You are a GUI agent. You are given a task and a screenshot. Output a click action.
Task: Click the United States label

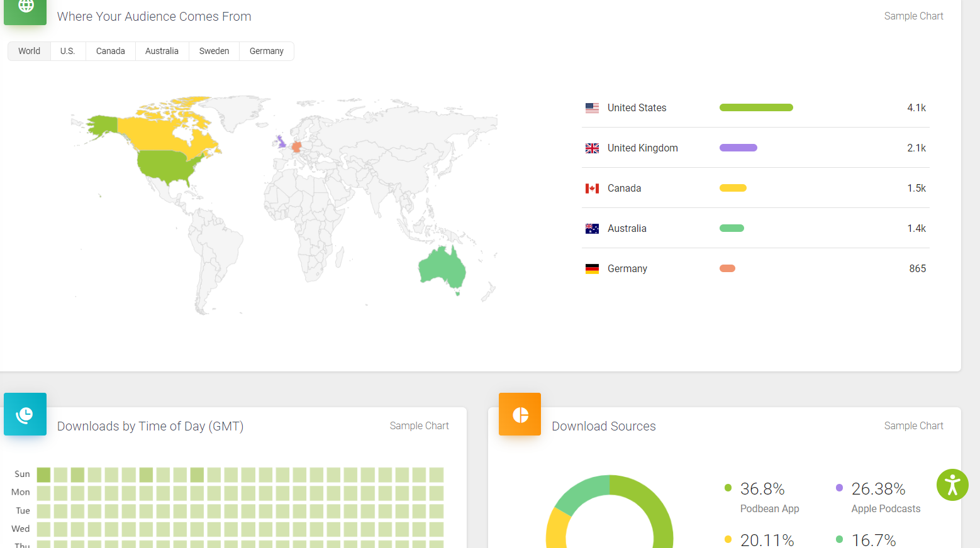pyautogui.click(x=637, y=107)
